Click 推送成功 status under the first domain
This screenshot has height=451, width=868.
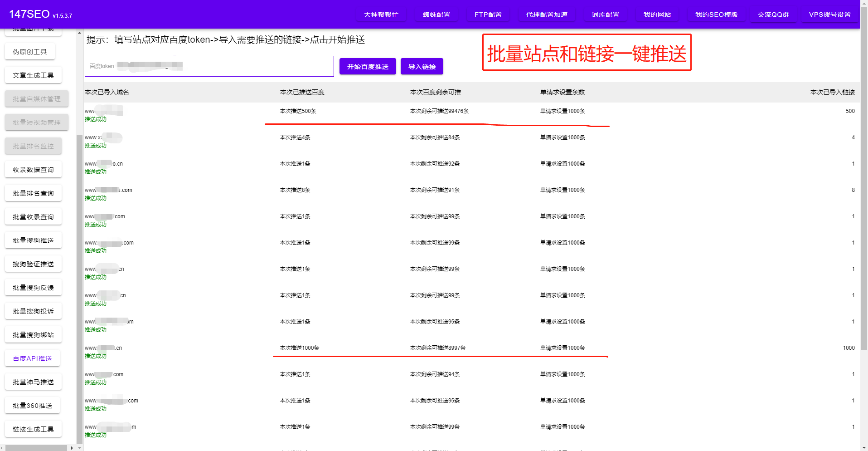pyautogui.click(x=96, y=119)
